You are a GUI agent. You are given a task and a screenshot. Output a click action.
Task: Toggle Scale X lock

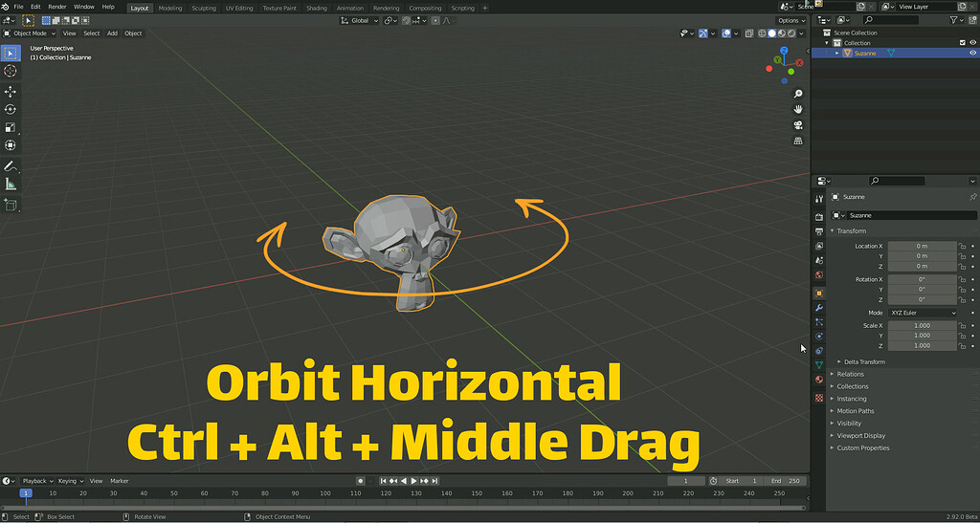(963, 326)
